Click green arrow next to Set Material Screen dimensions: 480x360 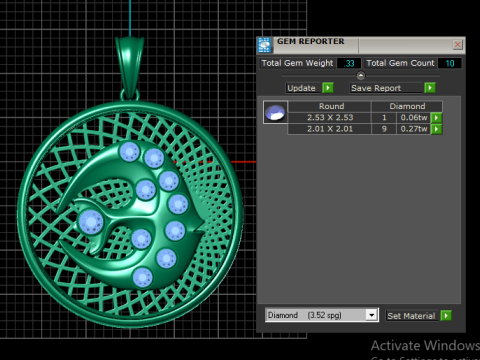pos(446,315)
